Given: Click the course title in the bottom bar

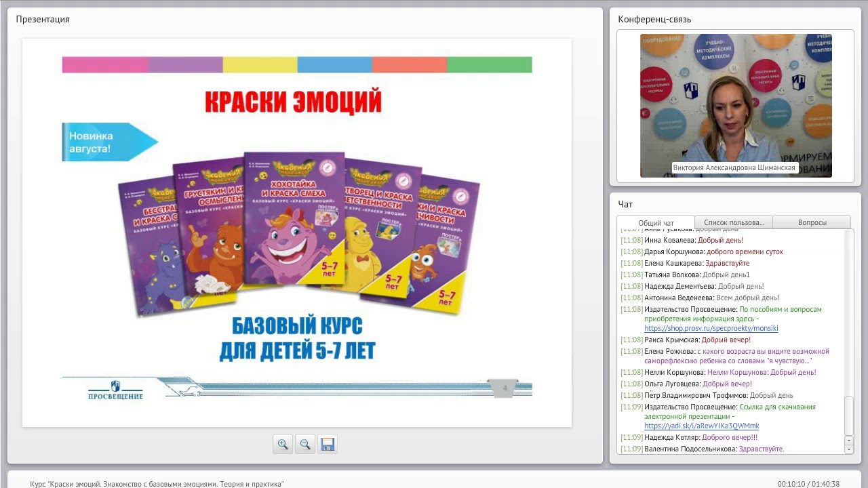Looking at the screenshot, I should (157, 484).
